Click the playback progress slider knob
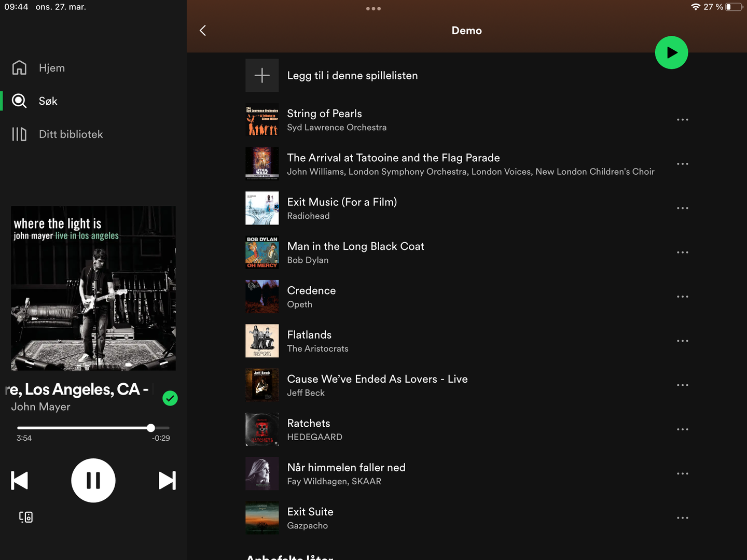Screen dimensions: 747x560 (x=151, y=428)
